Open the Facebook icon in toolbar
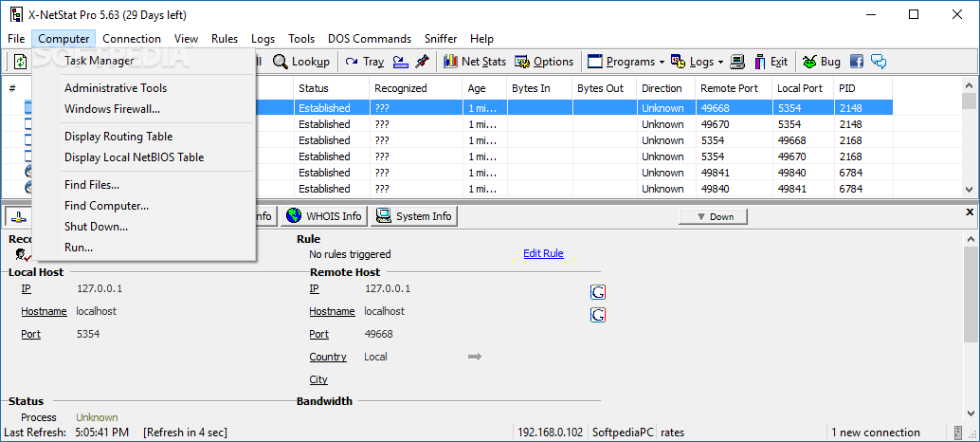 [x=856, y=62]
